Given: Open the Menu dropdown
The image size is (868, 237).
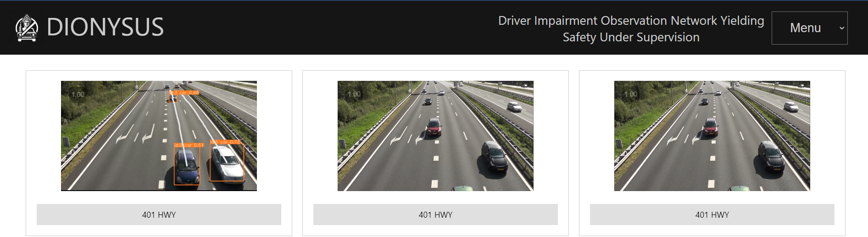Looking at the screenshot, I should [809, 28].
